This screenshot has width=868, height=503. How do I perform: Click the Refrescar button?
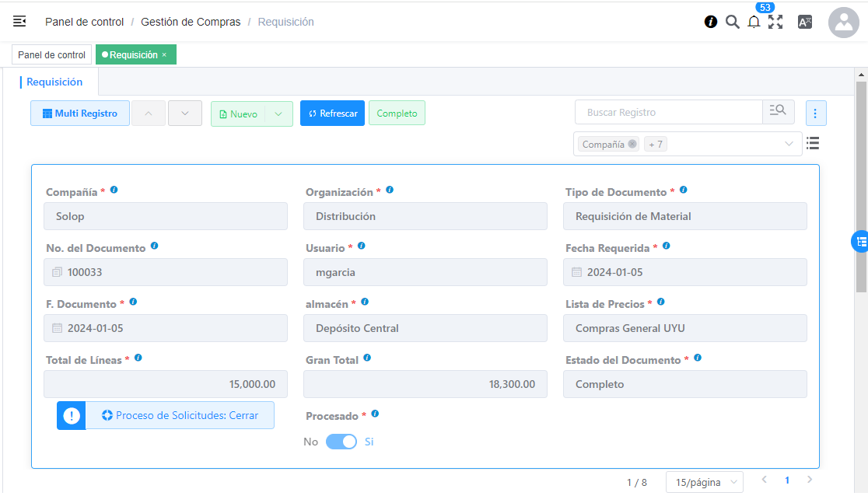click(x=332, y=114)
